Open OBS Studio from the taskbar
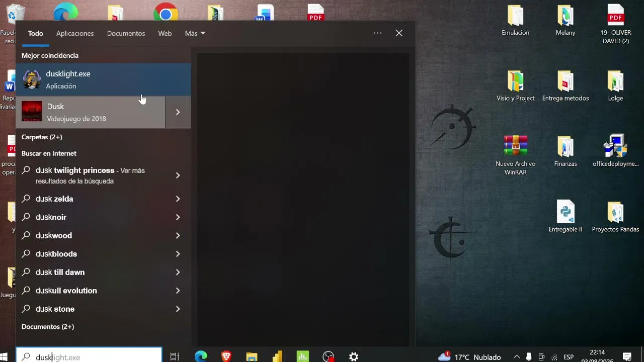 (x=328, y=356)
